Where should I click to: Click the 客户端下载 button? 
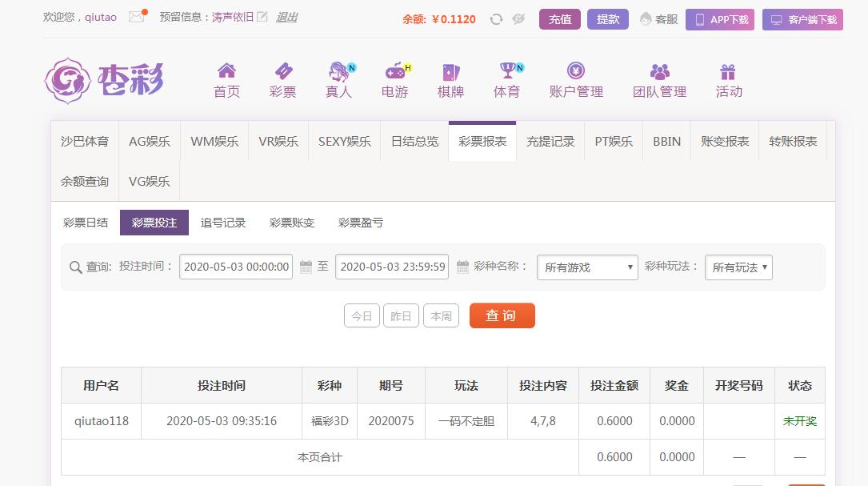tap(802, 19)
